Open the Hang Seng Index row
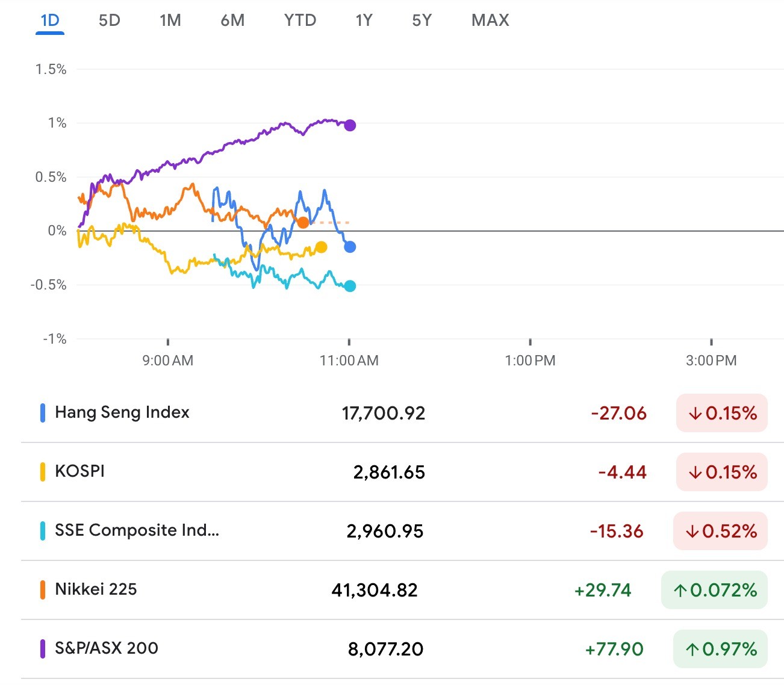 [x=402, y=413]
